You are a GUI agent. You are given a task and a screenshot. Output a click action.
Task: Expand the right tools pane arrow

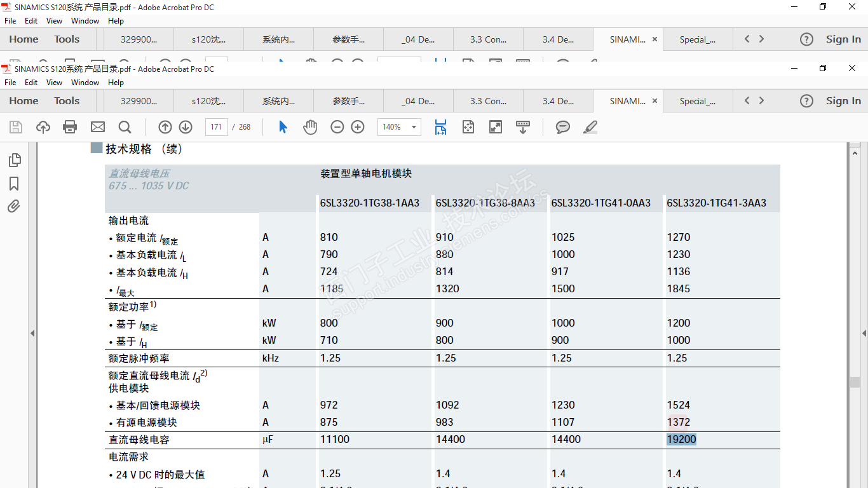pos(864,333)
